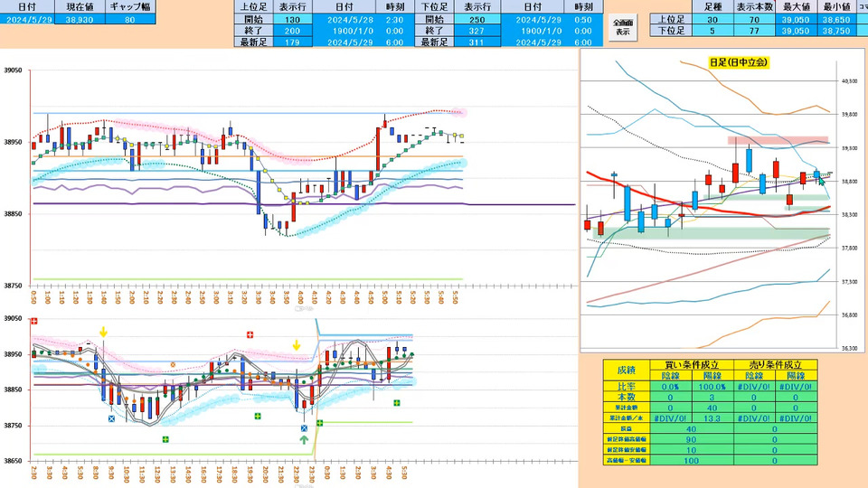Select the 最小値 cell 38,750
Image resolution: width=868 pixels, height=488 pixels.
coord(836,31)
